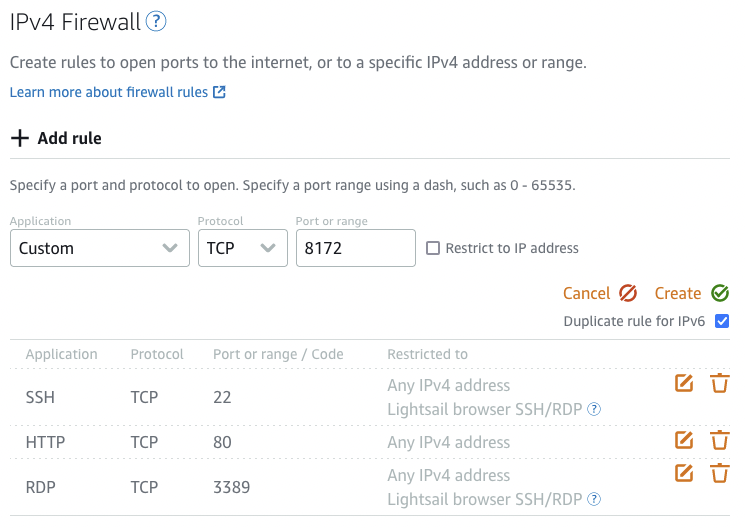The image size is (745, 528).
Task: Open help icon beside RDP row's Lightsail browser
Action: (594, 499)
